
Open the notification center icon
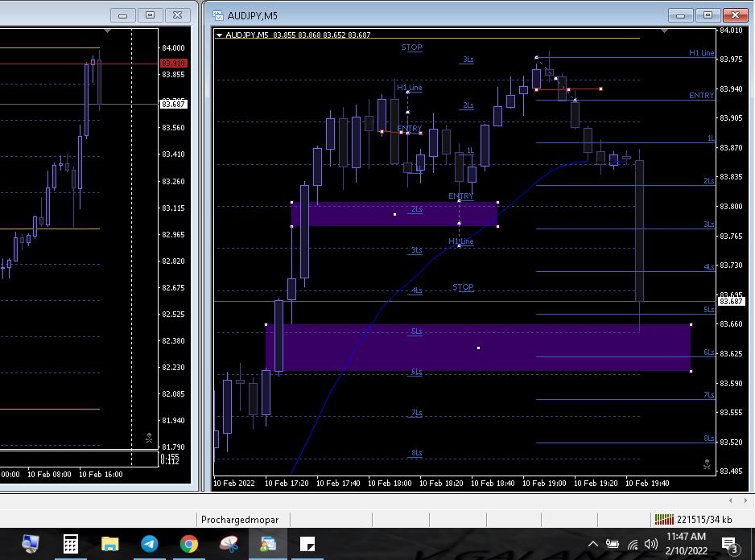[730, 545]
